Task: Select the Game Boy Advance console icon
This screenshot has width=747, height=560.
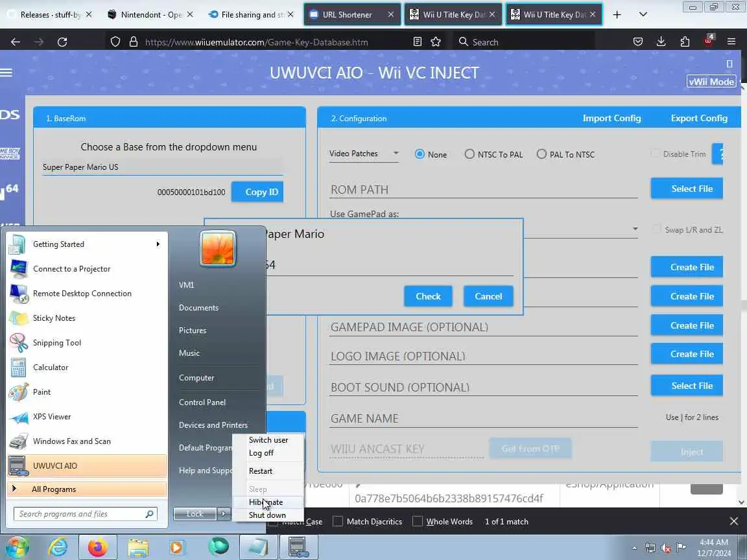Action: pos(10,154)
